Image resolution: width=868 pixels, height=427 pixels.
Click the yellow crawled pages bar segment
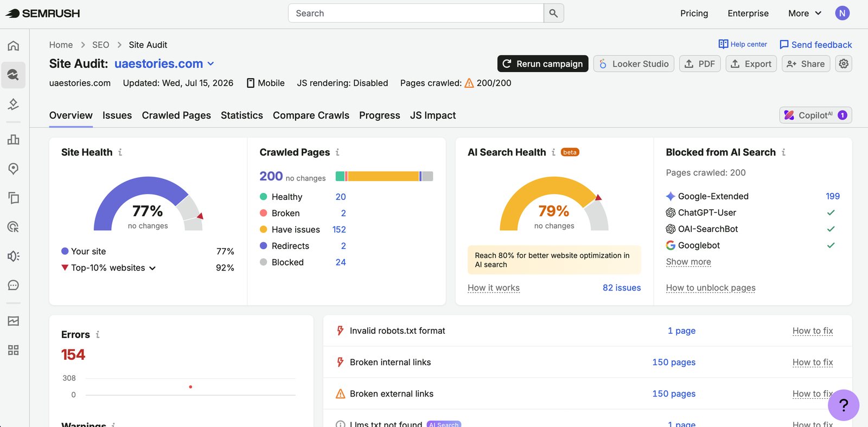coord(384,176)
